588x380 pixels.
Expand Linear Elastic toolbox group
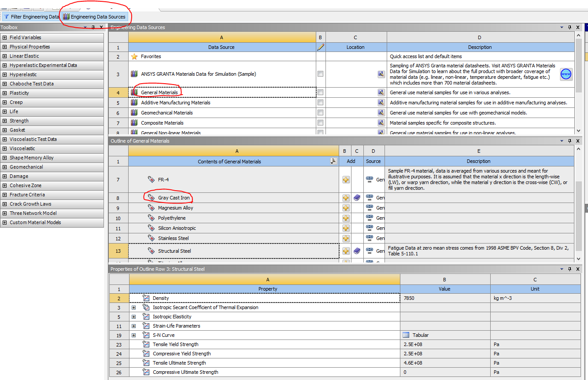click(x=5, y=56)
